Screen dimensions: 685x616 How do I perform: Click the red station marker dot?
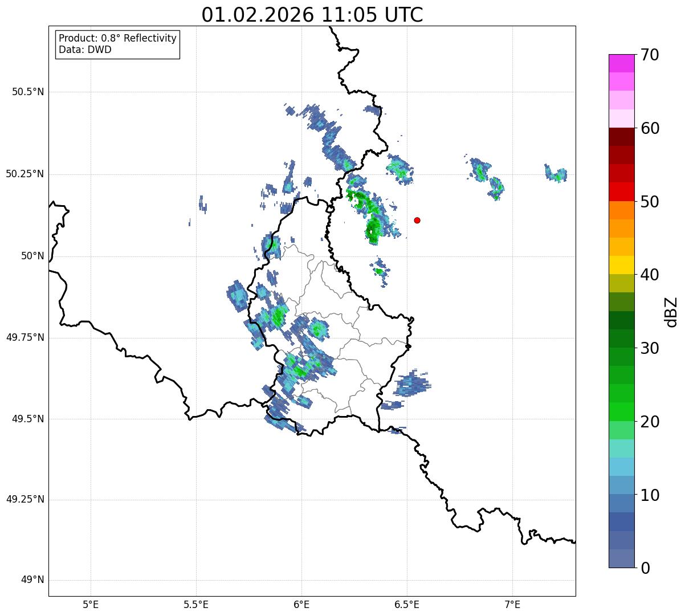(417, 220)
